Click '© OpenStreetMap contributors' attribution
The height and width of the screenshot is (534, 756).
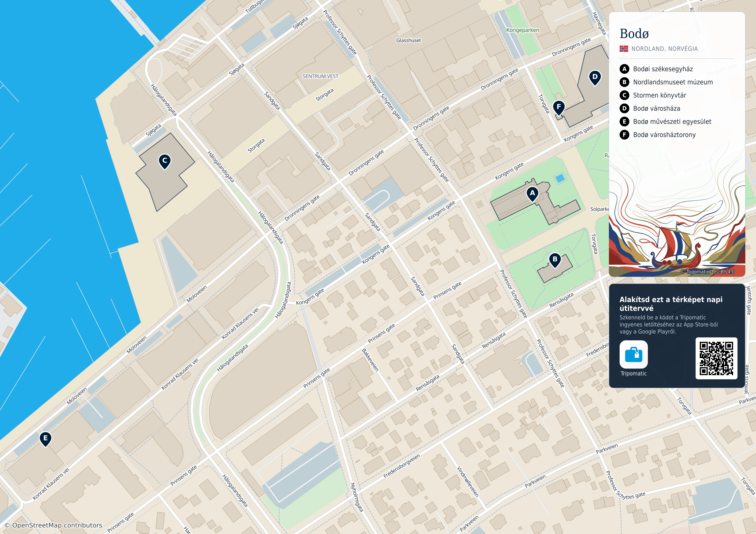(x=53, y=525)
